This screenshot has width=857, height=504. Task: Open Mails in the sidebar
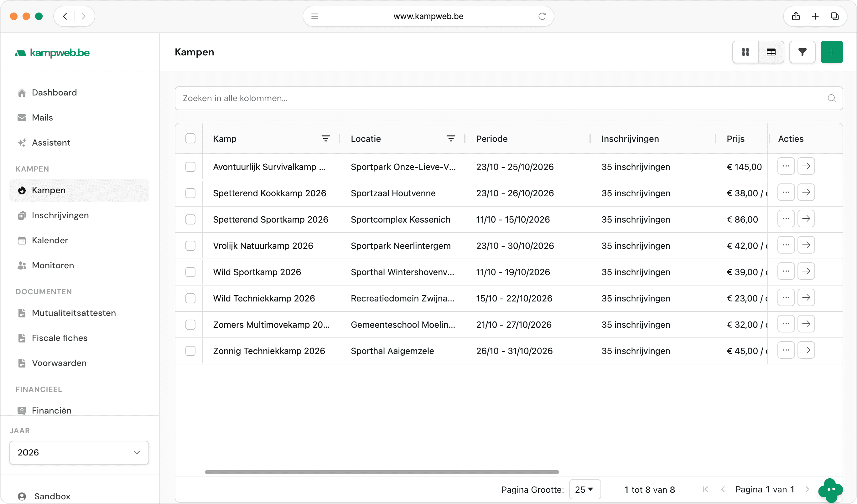tap(79, 118)
